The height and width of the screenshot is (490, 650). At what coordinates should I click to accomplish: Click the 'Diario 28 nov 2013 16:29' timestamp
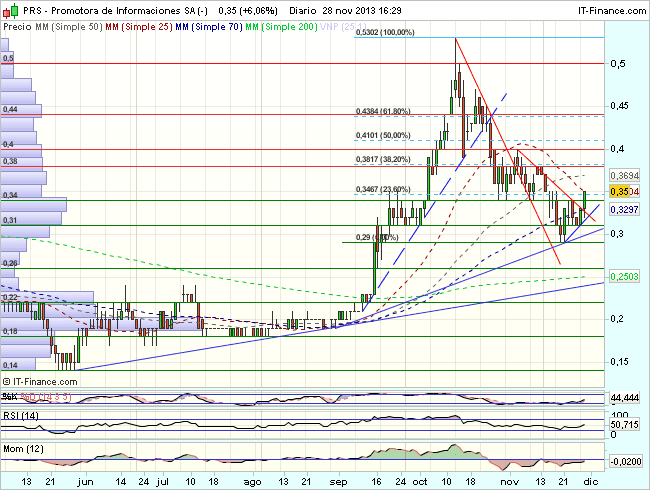[345, 11]
